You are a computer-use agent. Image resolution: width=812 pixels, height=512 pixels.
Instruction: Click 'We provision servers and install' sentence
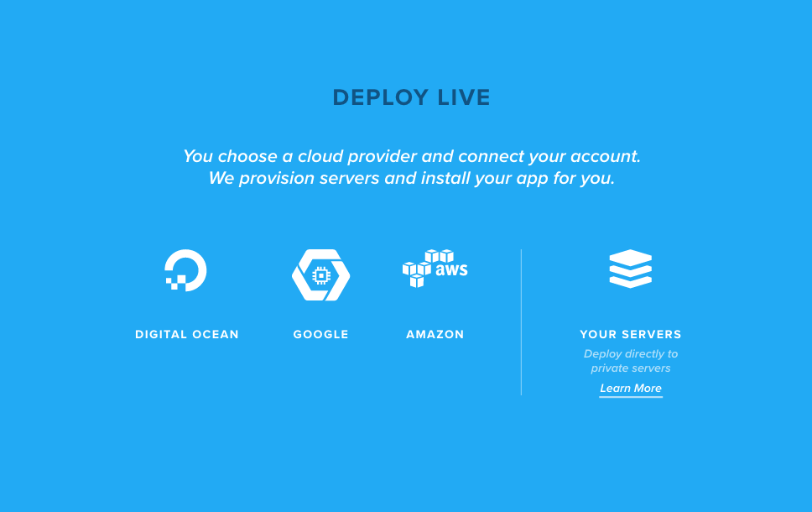click(x=412, y=178)
